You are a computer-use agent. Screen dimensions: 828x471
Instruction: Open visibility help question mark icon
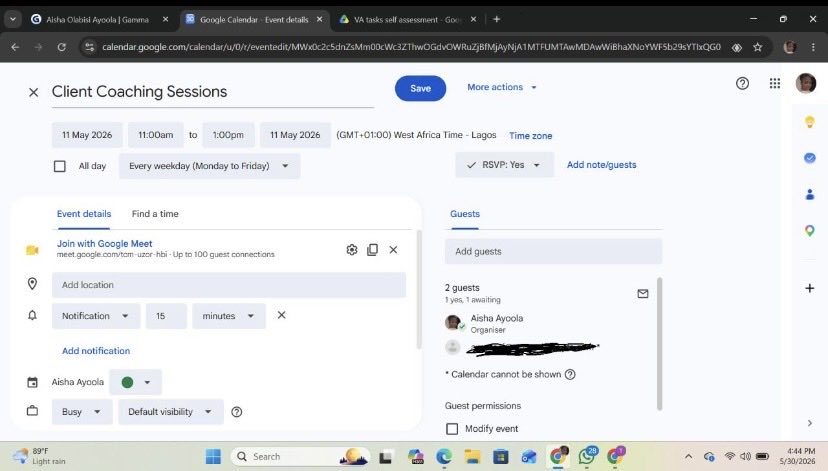point(237,412)
